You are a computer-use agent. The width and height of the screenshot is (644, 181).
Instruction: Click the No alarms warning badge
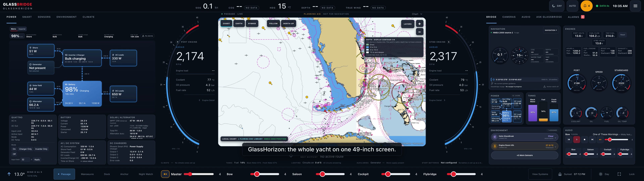148,36
